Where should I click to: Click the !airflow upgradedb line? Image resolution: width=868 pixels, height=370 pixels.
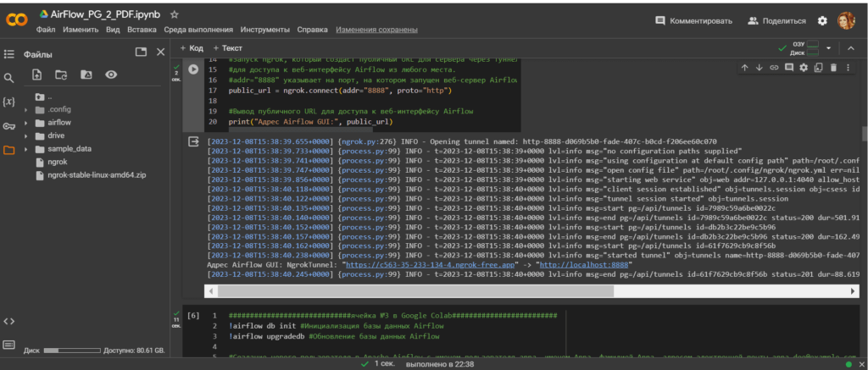tap(334, 336)
